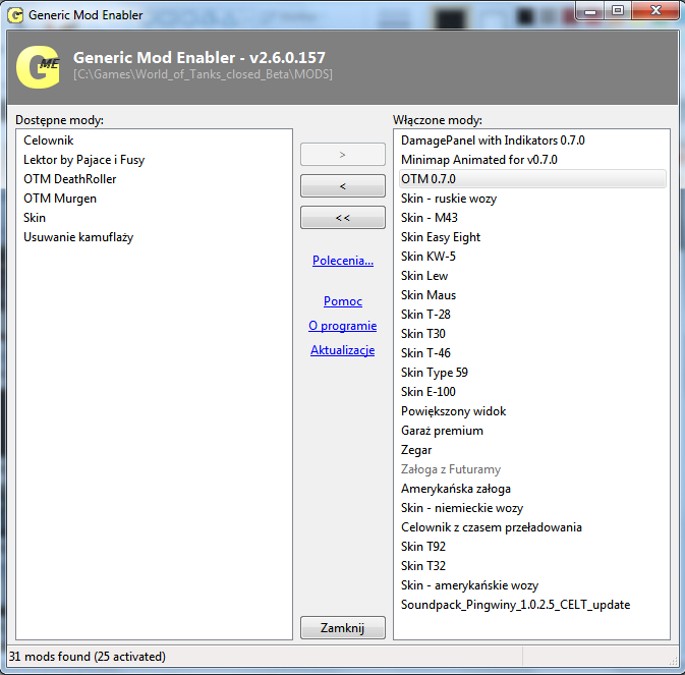This screenshot has height=675, width=685.
Task: Select Lektor by Pajace i Fusy
Action: [x=84, y=160]
